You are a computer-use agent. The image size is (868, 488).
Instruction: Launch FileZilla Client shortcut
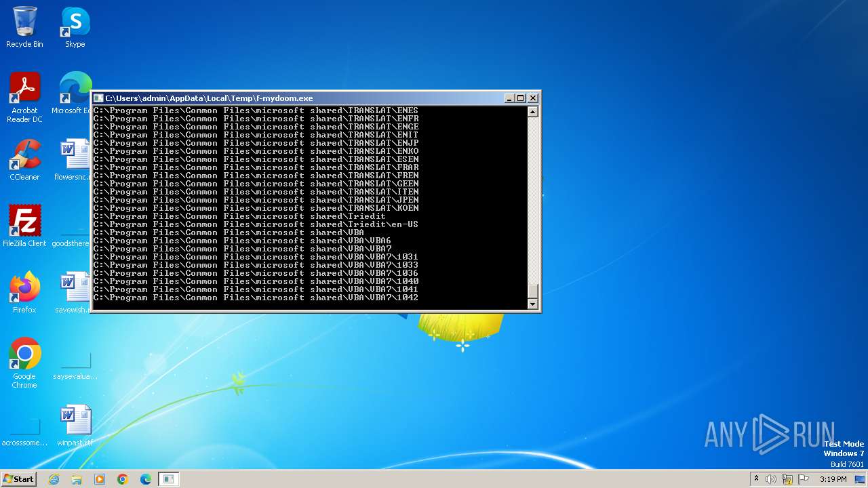click(24, 226)
